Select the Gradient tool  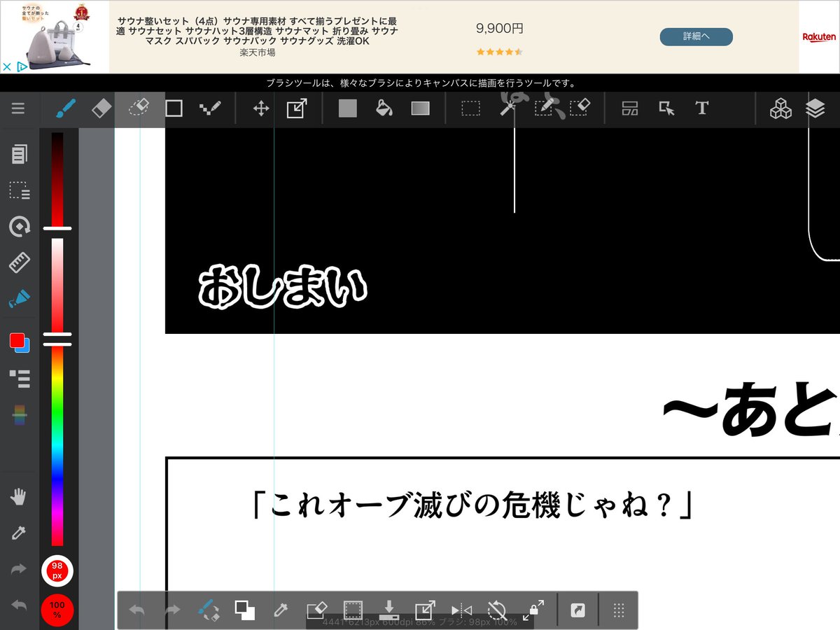pos(421,108)
